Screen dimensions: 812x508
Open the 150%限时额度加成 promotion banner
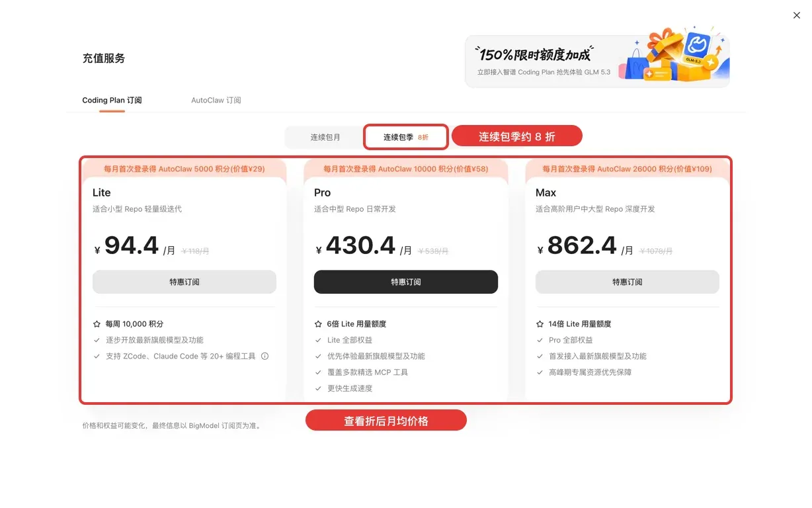click(x=598, y=62)
